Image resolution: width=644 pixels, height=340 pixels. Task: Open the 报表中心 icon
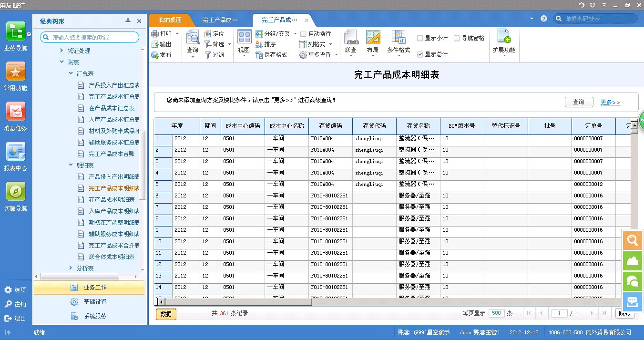click(x=15, y=152)
